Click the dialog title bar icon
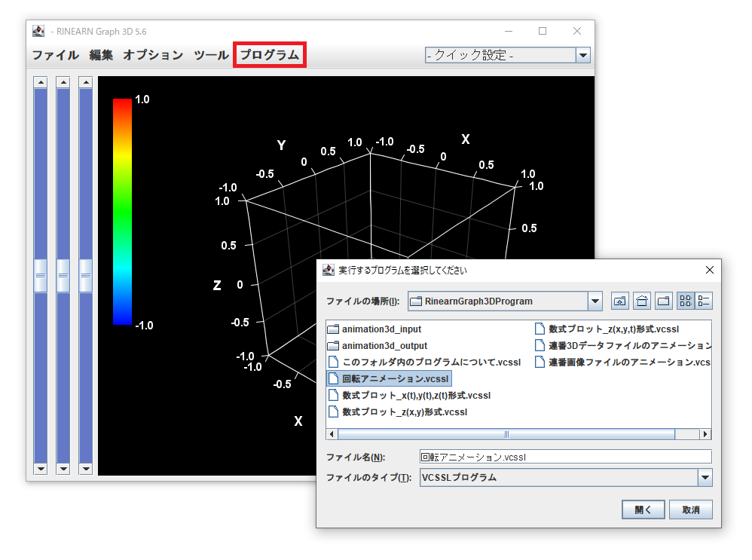The image size is (752, 560). (329, 270)
